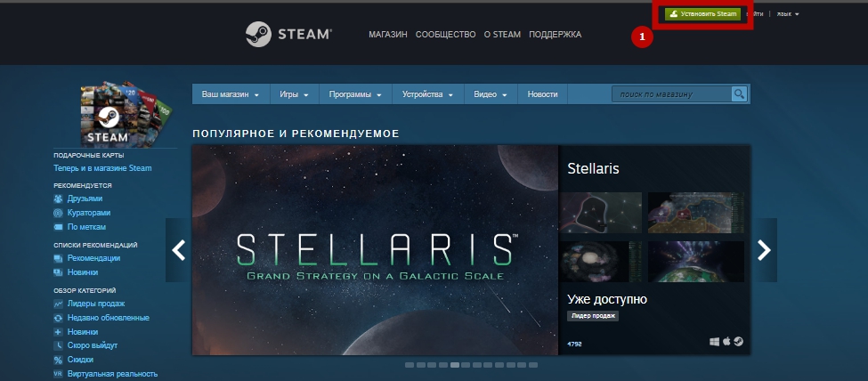Click the green Установить Steam button

coord(703,14)
